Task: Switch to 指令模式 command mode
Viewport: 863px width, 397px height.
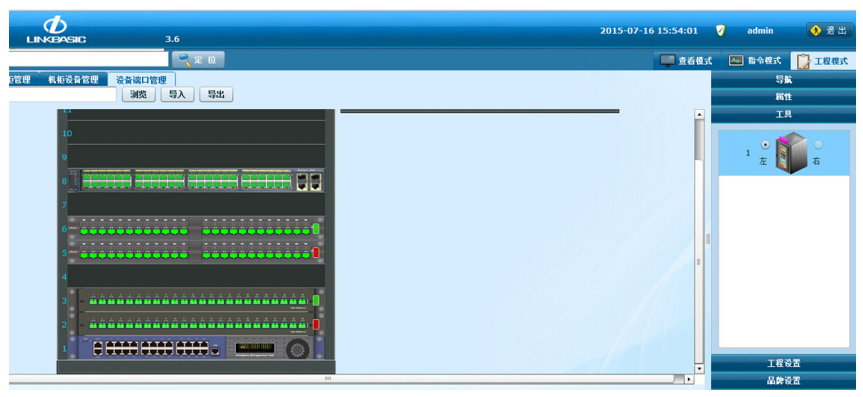Action: pos(755,61)
